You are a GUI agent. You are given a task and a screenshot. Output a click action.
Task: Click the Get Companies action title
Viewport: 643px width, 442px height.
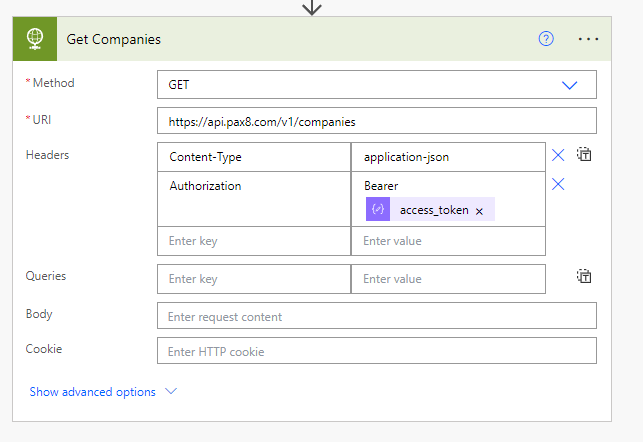(114, 39)
